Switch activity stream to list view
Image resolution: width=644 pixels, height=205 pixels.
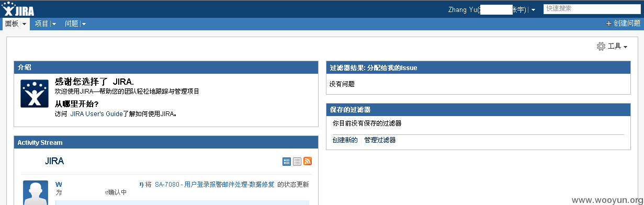pos(297,162)
